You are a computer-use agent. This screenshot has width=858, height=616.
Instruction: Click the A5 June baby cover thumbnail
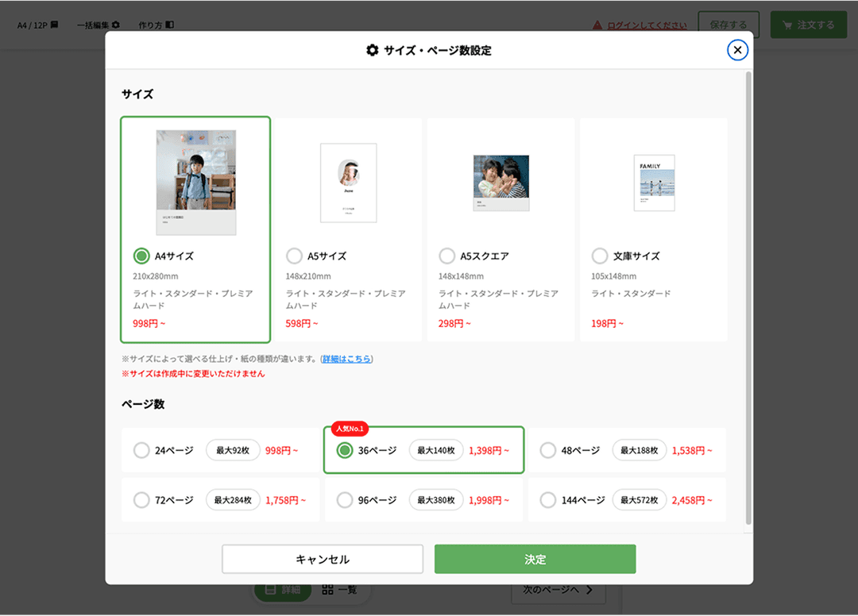(x=348, y=183)
